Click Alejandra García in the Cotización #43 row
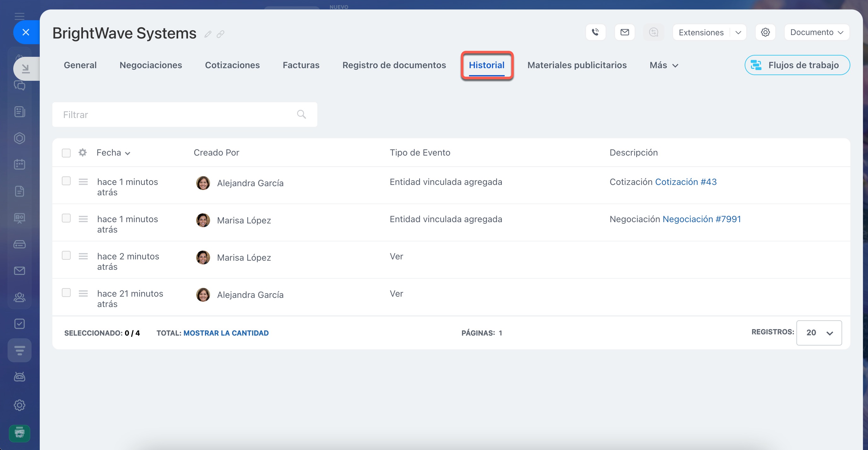 point(250,183)
